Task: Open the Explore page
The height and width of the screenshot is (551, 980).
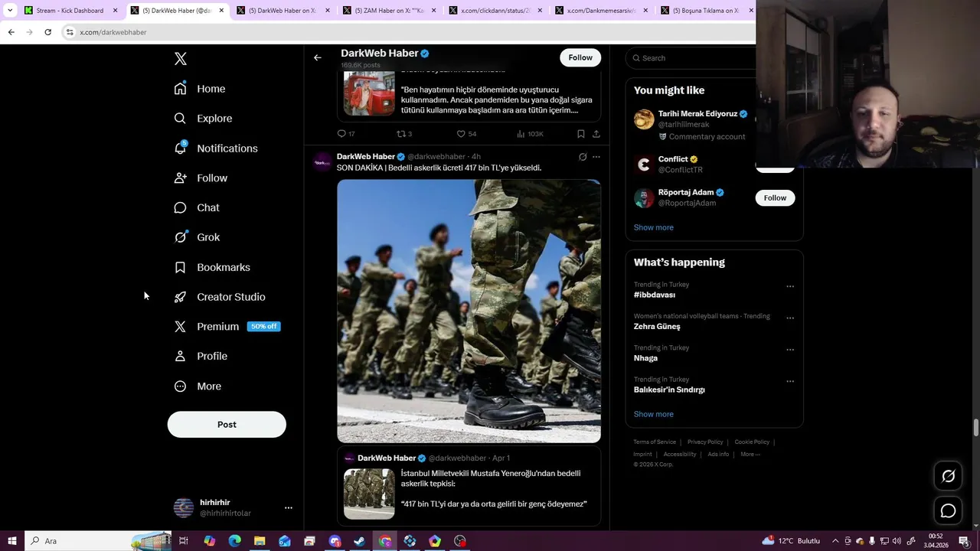Action: point(203,119)
